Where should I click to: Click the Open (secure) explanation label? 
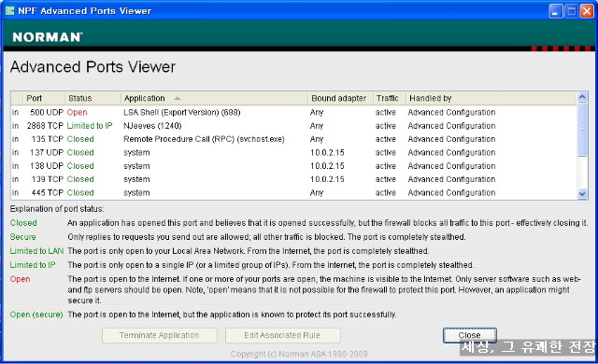tap(36, 315)
